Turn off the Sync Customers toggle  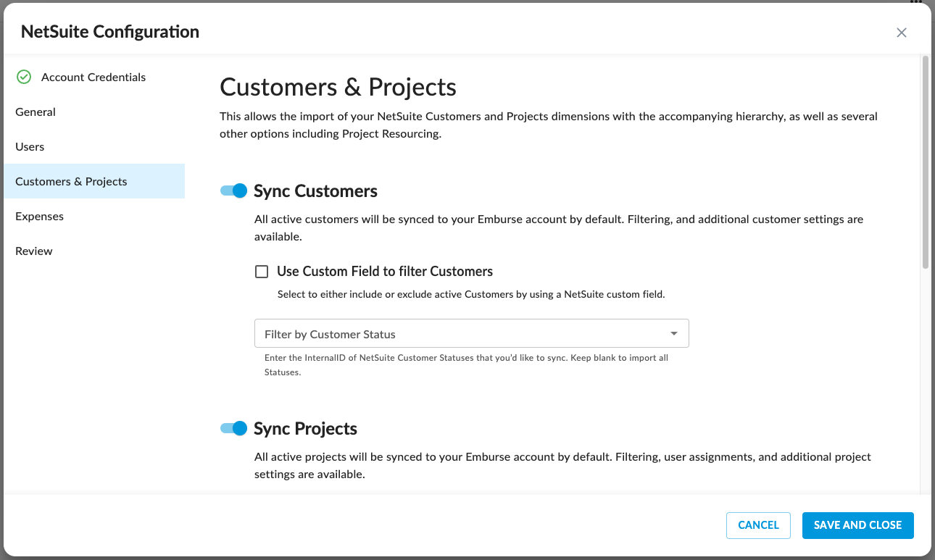pyautogui.click(x=234, y=191)
